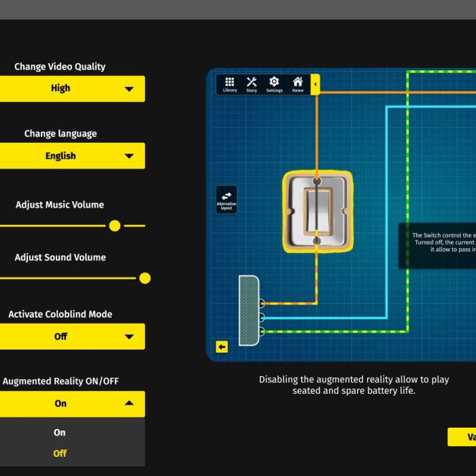Click the yellow back arrow on the diagram
This screenshot has width=476, height=476.
(x=222, y=347)
